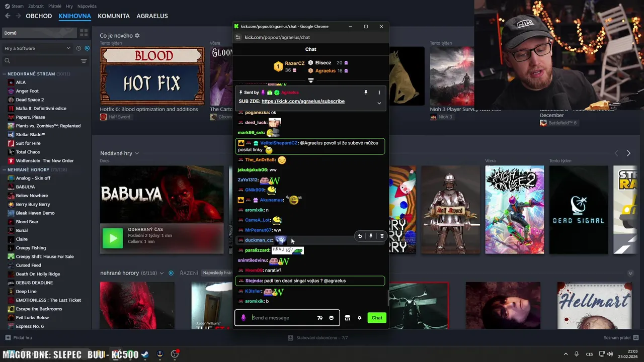This screenshot has height=362, width=644.
Task: Open the Nápověda menu
Action: [87, 6]
